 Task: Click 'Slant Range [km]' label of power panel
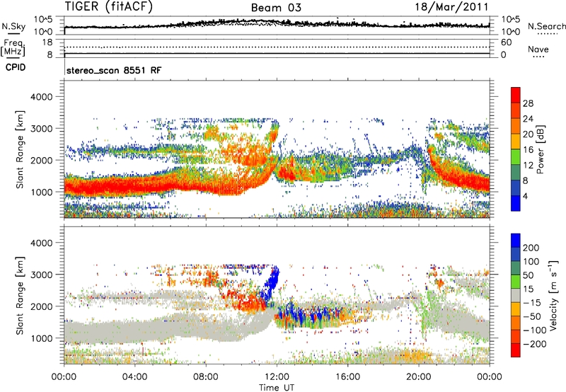tap(20, 149)
